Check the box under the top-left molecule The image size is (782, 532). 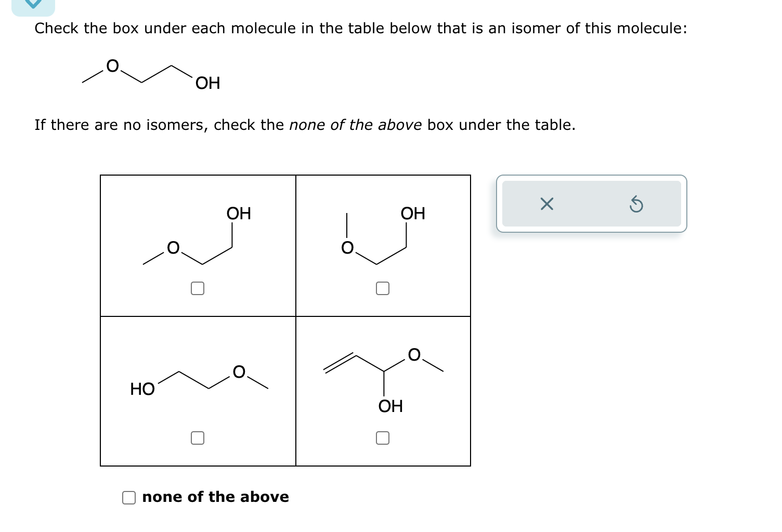pyautogui.click(x=198, y=288)
